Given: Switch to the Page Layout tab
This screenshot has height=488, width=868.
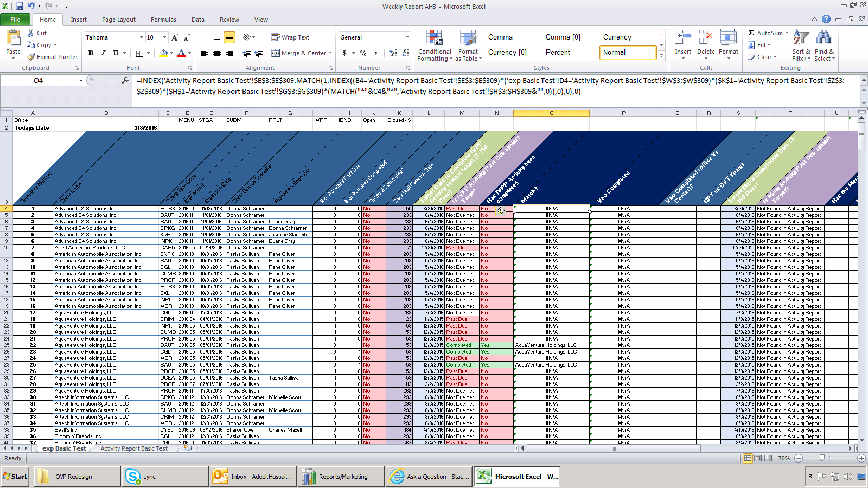Looking at the screenshot, I should pos(119,20).
